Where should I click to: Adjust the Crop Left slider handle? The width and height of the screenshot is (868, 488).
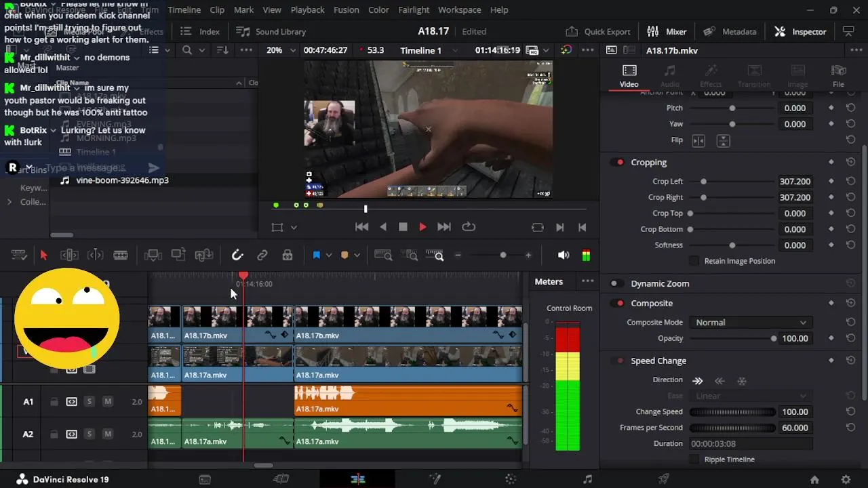[x=703, y=182]
